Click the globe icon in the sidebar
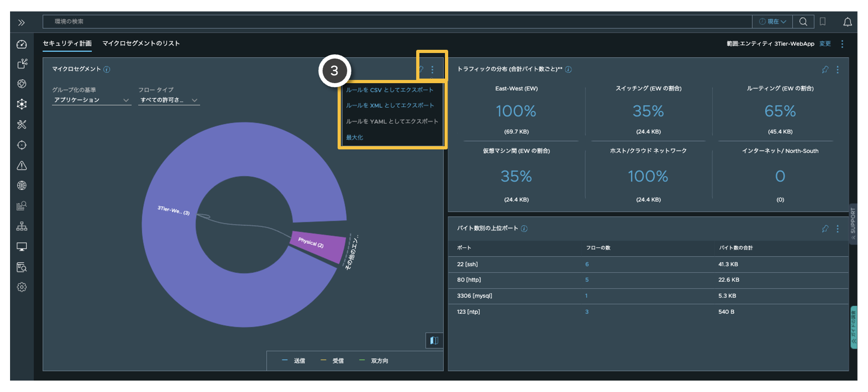Screen dimensions: 868x392 [21, 185]
